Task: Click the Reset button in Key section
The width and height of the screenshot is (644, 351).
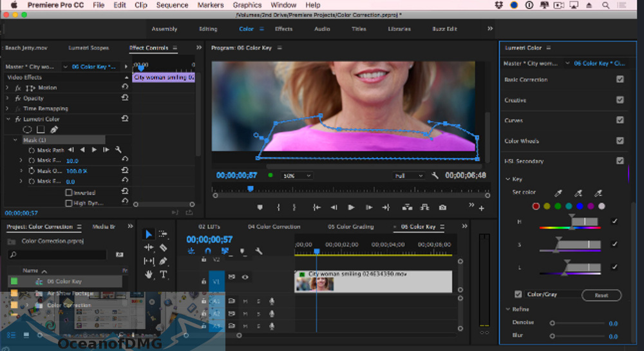Action: (601, 295)
